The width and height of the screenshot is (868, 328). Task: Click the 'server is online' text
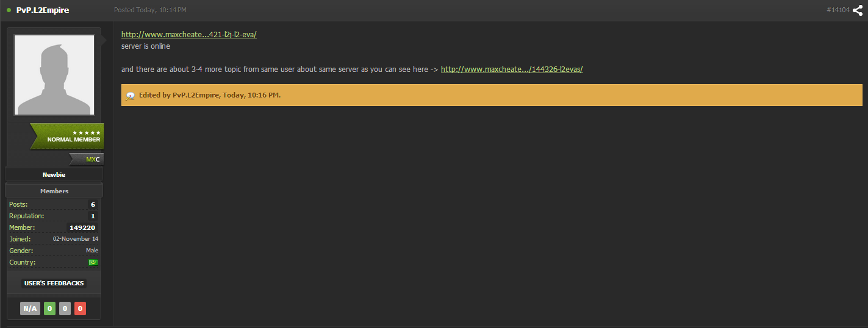(146, 46)
